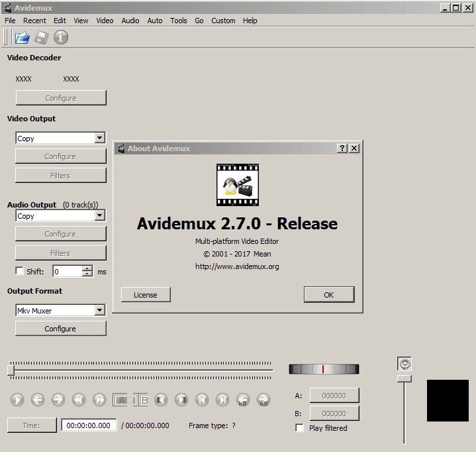Image resolution: width=476 pixels, height=452 pixels.
Task: Click the black audio meter preview box
Action: 448,400
